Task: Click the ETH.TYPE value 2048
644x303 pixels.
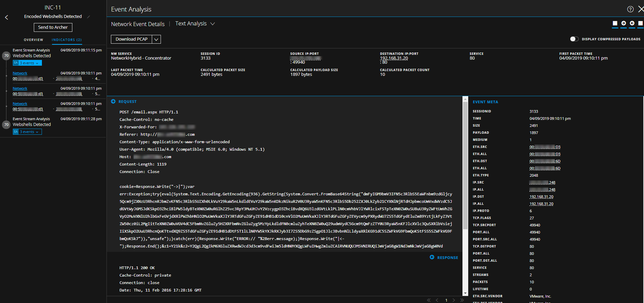Action: (534, 175)
